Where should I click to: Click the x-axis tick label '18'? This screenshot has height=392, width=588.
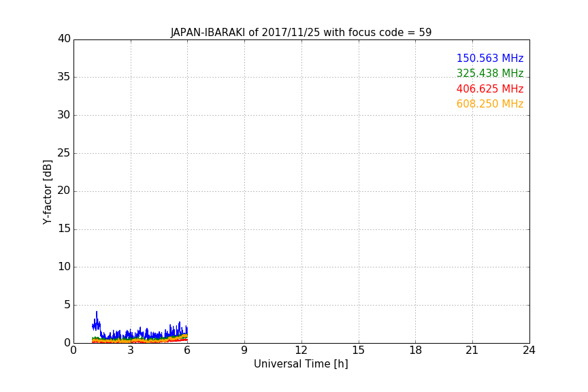(416, 350)
